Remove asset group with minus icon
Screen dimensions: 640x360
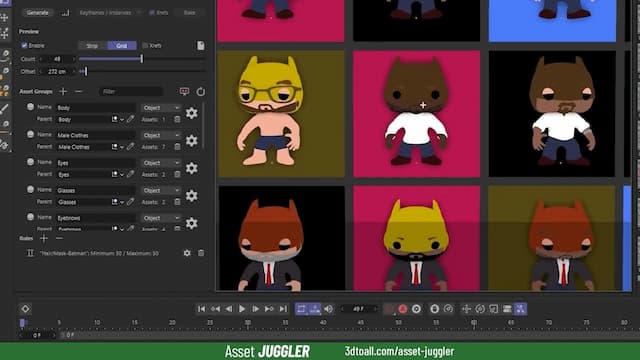point(79,91)
